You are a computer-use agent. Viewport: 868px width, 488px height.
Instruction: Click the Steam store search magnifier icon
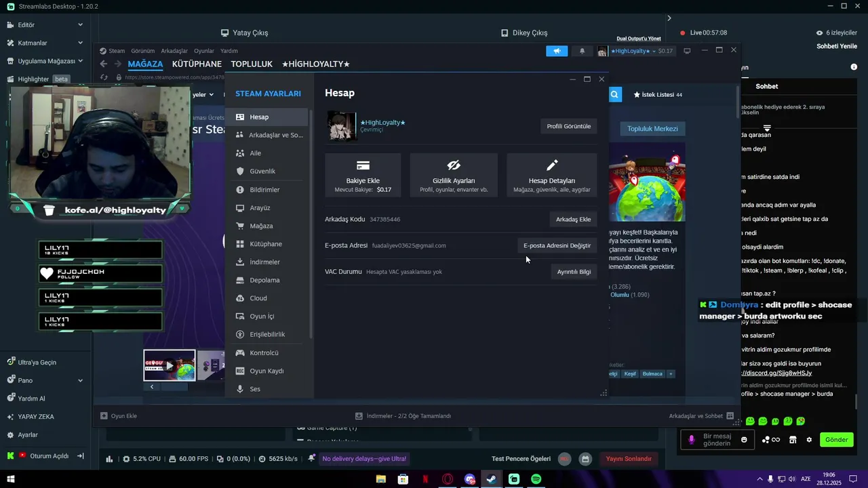point(614,95)
